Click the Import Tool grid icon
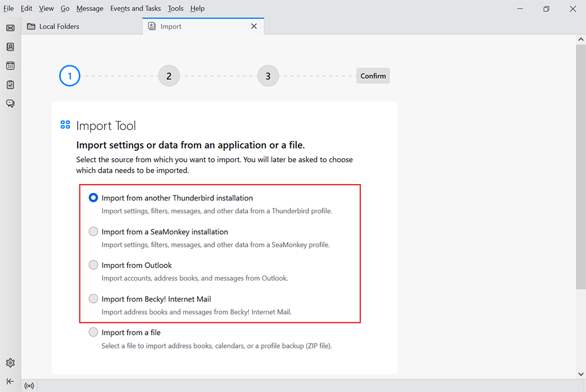 (65, 125)
